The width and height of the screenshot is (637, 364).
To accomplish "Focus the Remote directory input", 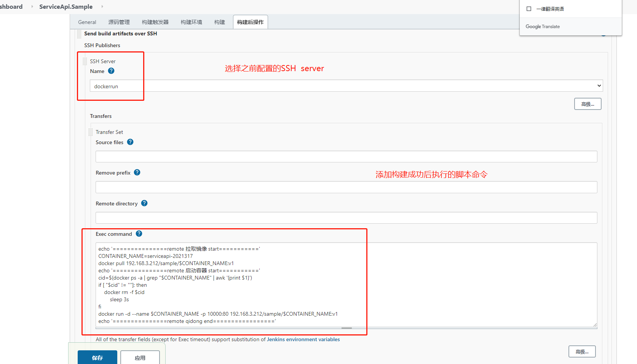I will (346, 218).
